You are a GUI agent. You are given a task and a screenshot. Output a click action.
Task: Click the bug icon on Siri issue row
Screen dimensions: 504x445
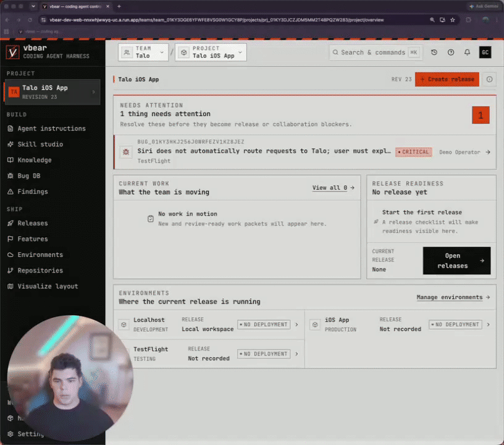point(126,152)
